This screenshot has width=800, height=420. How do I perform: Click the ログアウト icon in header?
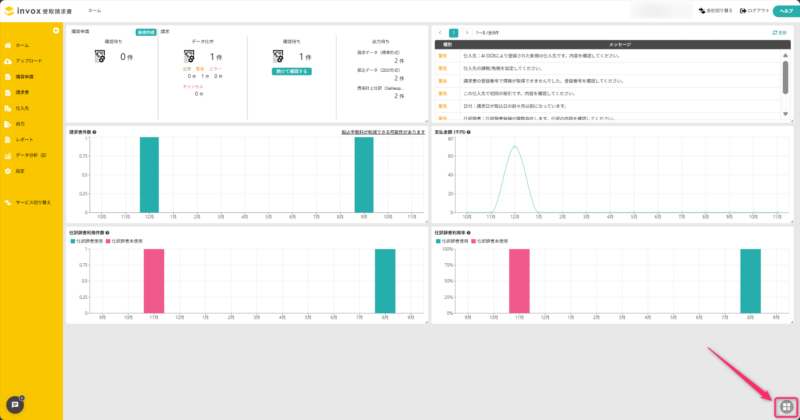click(743, 11)
